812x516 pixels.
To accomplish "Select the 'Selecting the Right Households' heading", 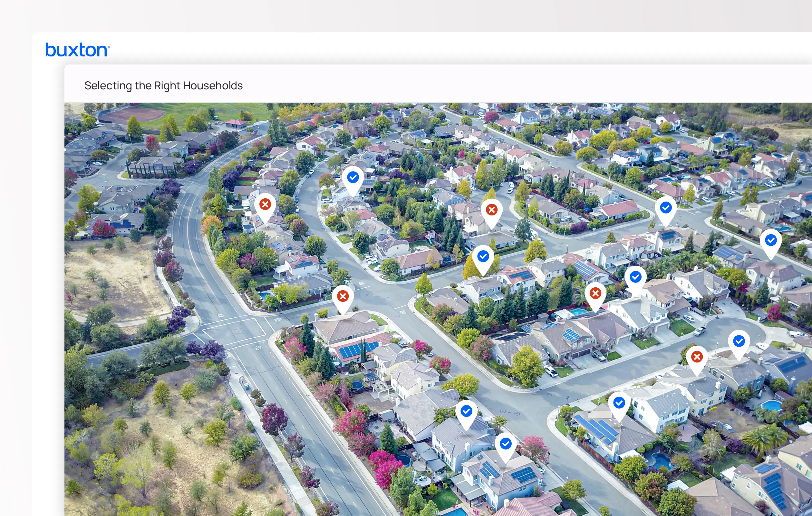I will pos(164,86).
